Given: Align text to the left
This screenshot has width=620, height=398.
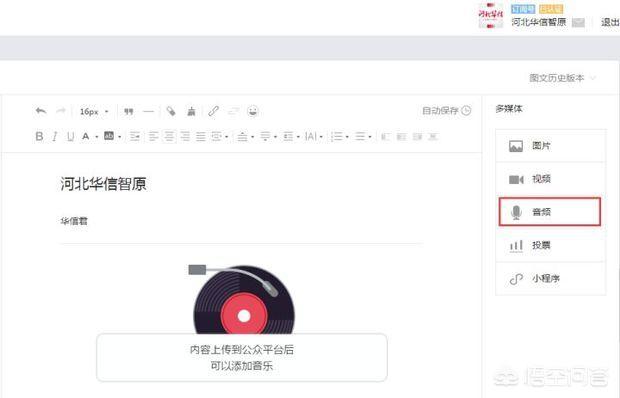Looking at the screenshot, I should tap(153, 137).
